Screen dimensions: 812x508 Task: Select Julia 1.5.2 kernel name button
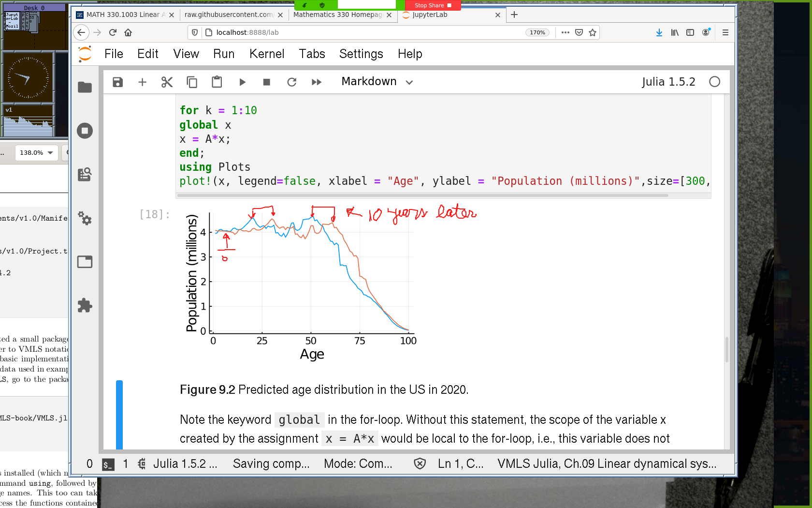coord(668,82)
